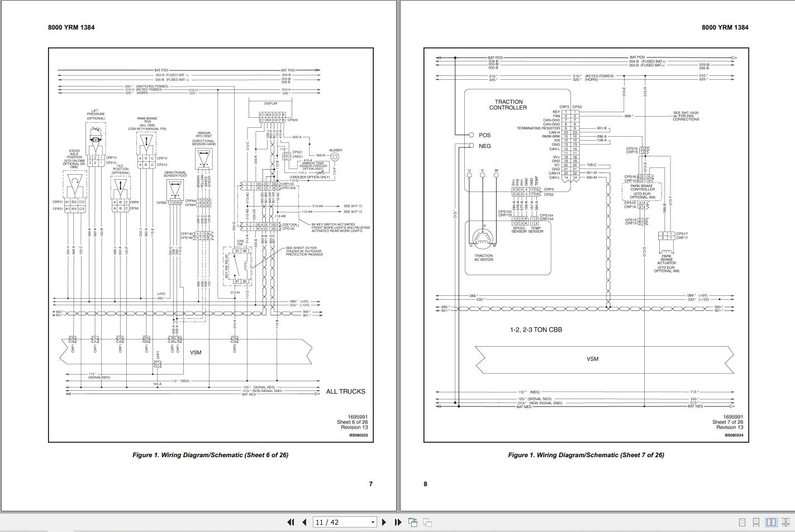Click the VSM label on the right page
The height and width of the screenshot is (532, 795).
593,359
